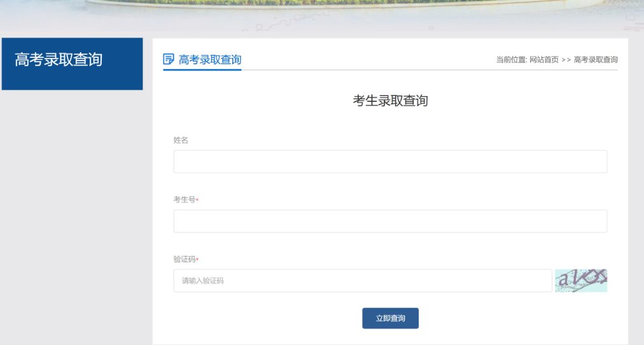
Task: Click the blue 高考录取查询 section tab title
Action: click(x=210, y=60)
